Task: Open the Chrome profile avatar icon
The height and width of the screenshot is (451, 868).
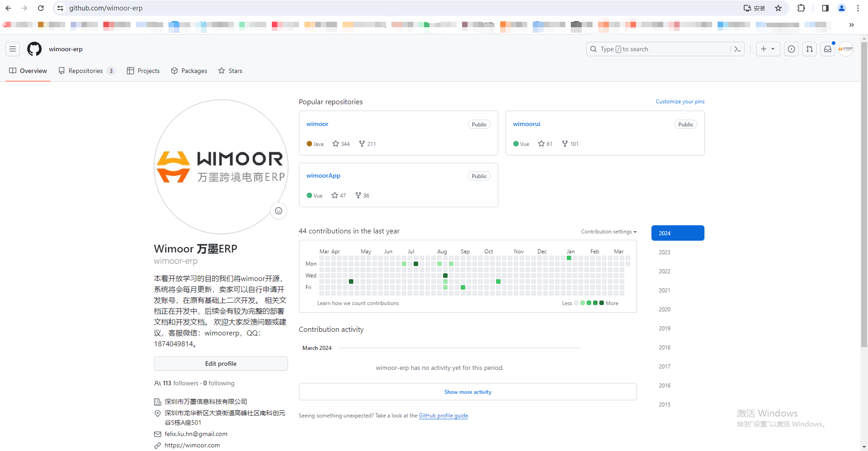Action: coord(842,8)
